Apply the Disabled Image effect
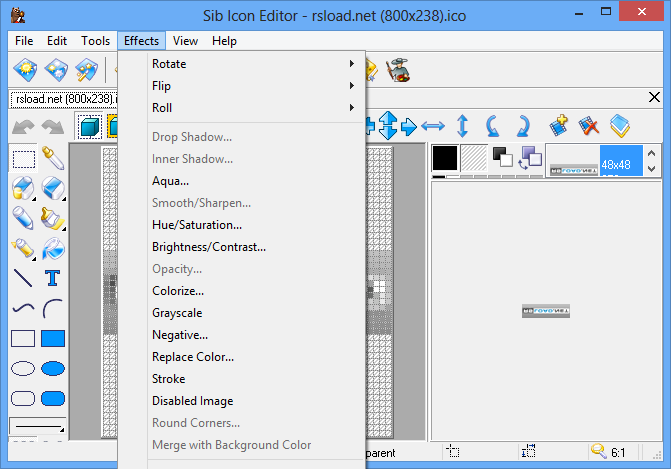Image resolution: width=671 pixels, height=469 pixels. pos(241,401)
